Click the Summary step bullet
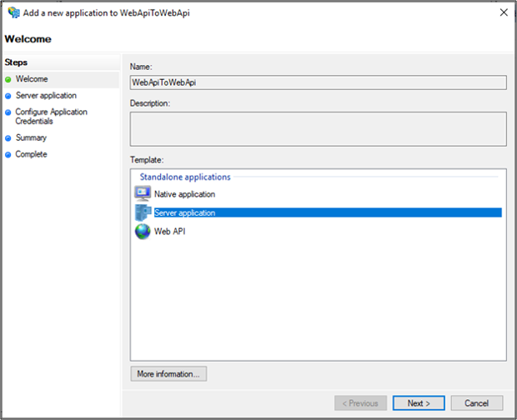 point(8,138)
